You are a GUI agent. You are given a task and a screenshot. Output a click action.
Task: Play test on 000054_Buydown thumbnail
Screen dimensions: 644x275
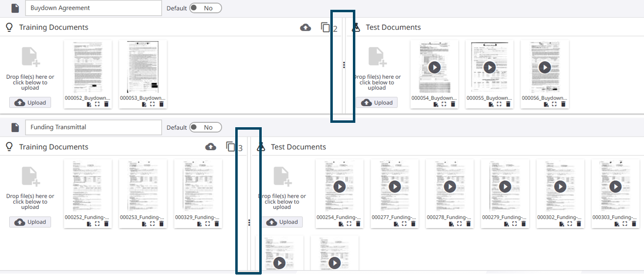(434, 67)
